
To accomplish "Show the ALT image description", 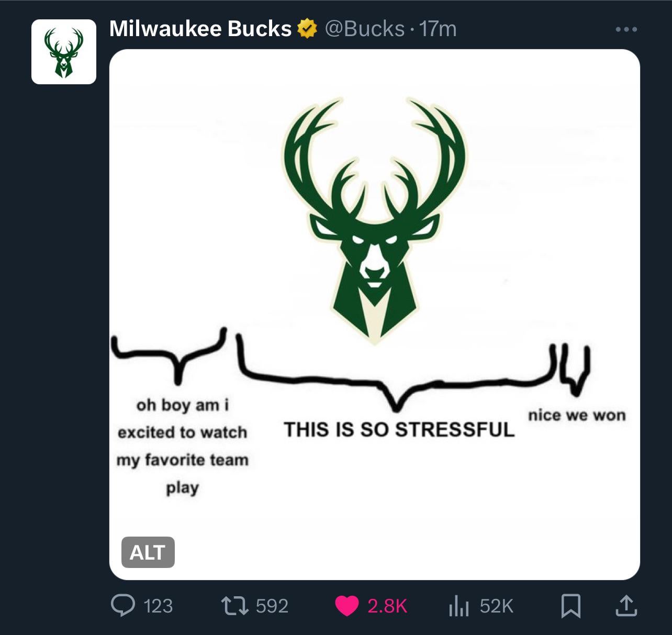I will [148, 552].
